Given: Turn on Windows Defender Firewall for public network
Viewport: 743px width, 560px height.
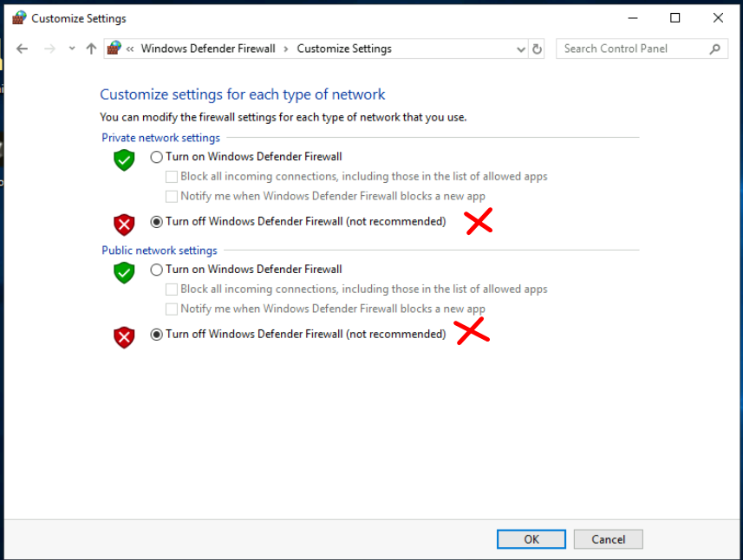Looking at the screenshot, I should click(x=157, y=270).
